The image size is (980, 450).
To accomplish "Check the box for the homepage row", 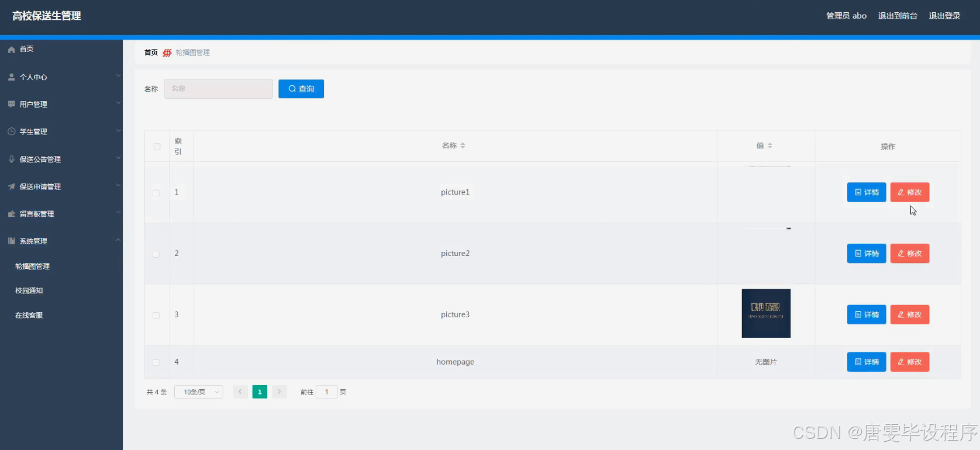I will (156, 363).
